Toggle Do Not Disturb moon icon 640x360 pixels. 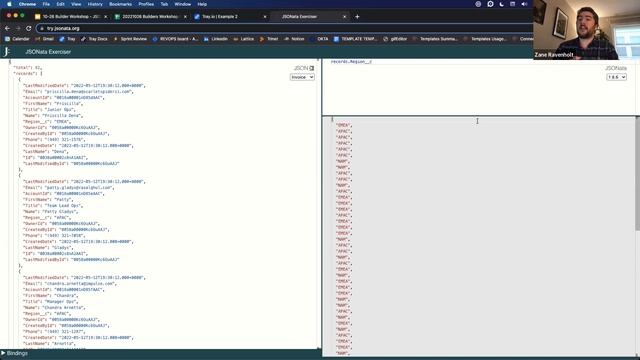click(x=502, y=4)
